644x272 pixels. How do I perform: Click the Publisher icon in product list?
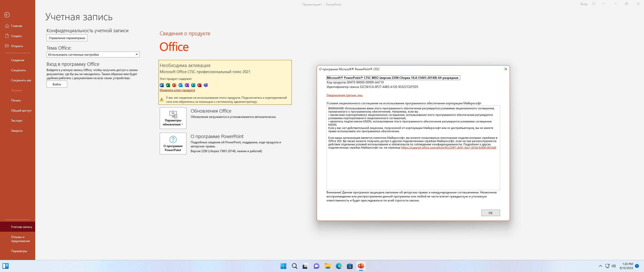click(x=193, y=85)
